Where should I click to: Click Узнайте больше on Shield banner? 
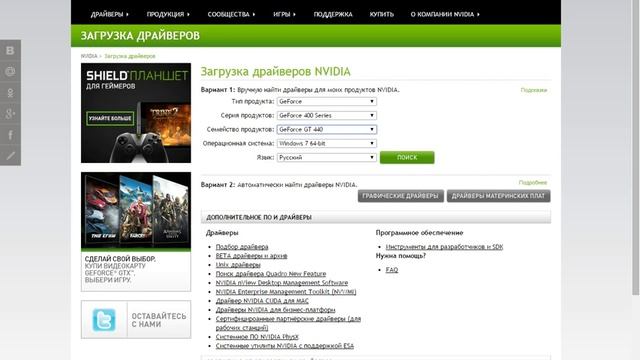(x=110, y=118)
